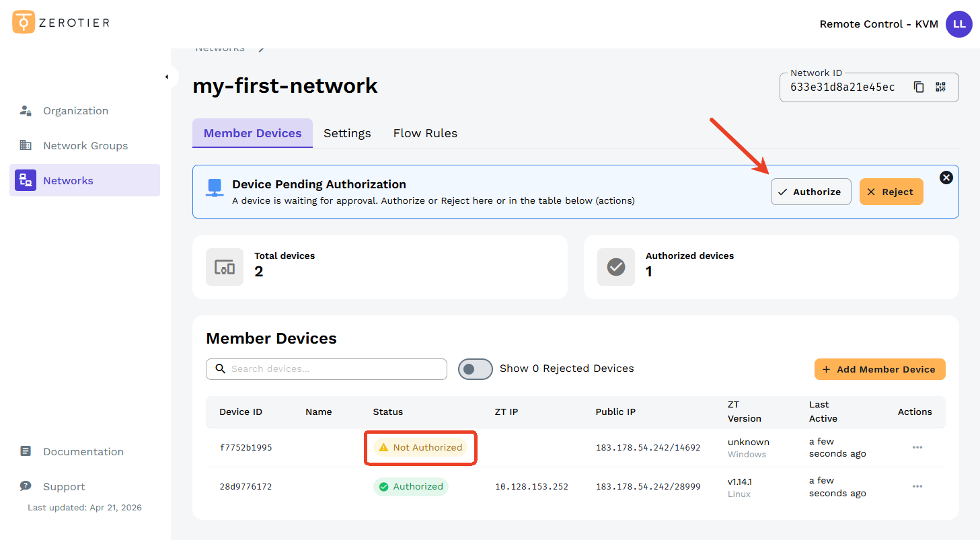Open the actions menu for device 28d9776172
Viewport: 980px width, 540px height.
point(917,486)
